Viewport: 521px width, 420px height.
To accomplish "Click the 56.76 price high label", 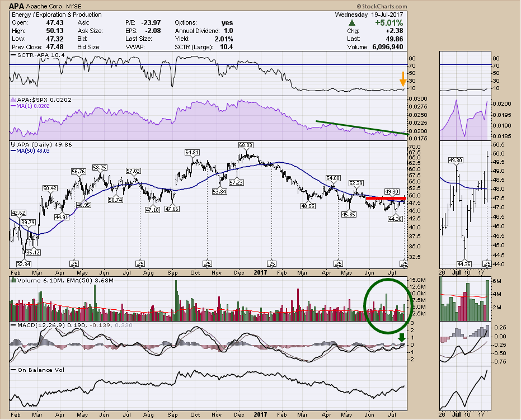I will (78, 171).
